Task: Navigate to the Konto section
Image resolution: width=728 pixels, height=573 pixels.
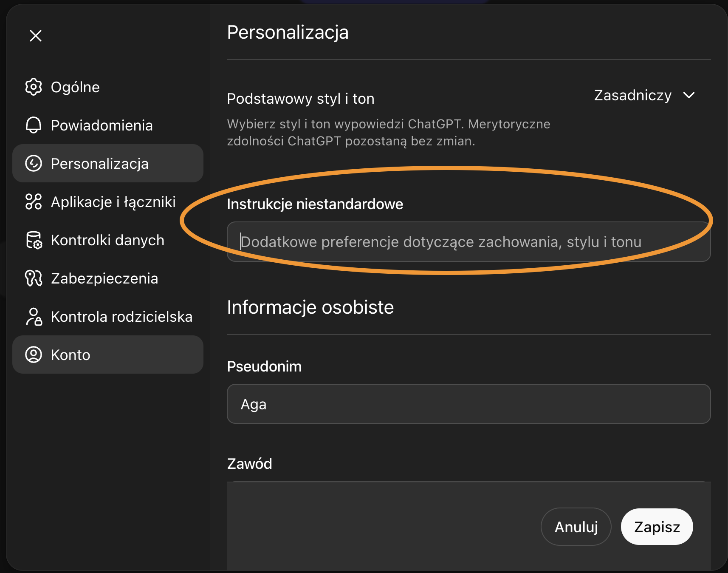Action: tap(70, 355)
